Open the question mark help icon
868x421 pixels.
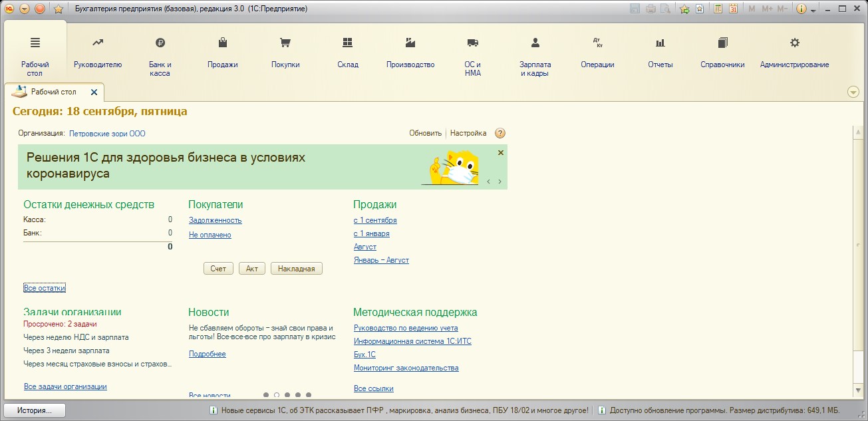(x=500, y=133)
